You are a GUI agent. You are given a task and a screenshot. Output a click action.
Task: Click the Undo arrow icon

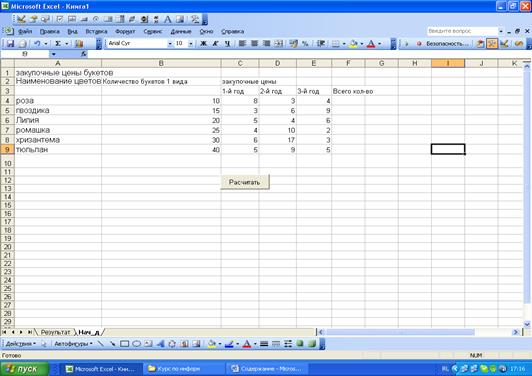[37, 43]
